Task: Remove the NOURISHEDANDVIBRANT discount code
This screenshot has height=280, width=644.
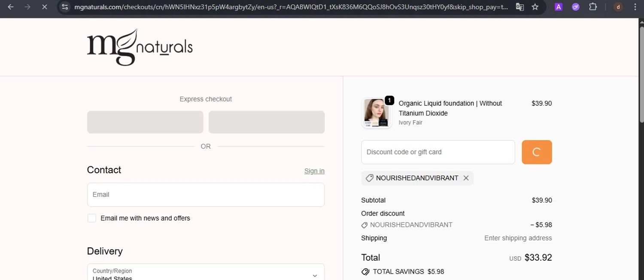Action: (466, 178)
